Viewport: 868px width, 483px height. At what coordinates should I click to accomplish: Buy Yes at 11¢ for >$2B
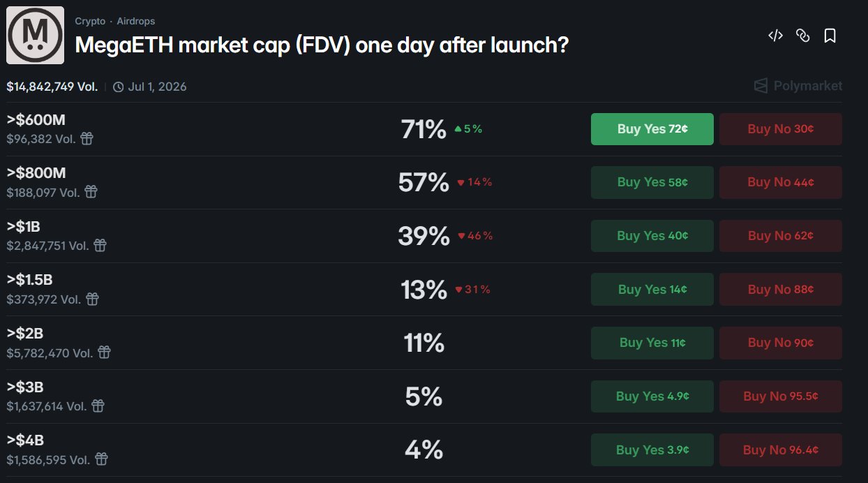(x=652, y=343)
